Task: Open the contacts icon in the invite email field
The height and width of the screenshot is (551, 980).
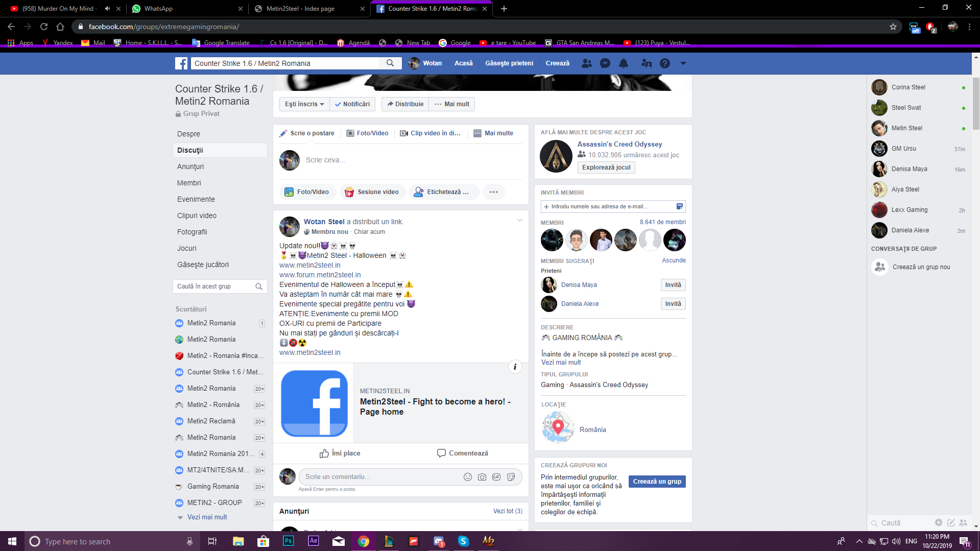Action: 680,206
